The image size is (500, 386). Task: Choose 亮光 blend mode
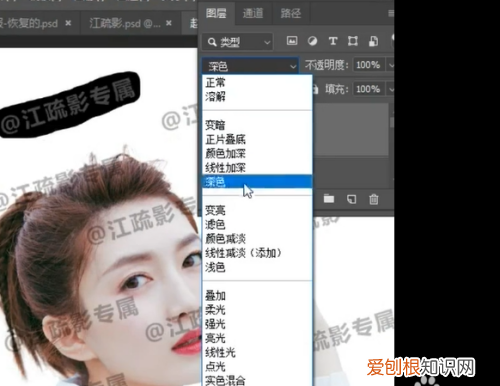point(257,338)
